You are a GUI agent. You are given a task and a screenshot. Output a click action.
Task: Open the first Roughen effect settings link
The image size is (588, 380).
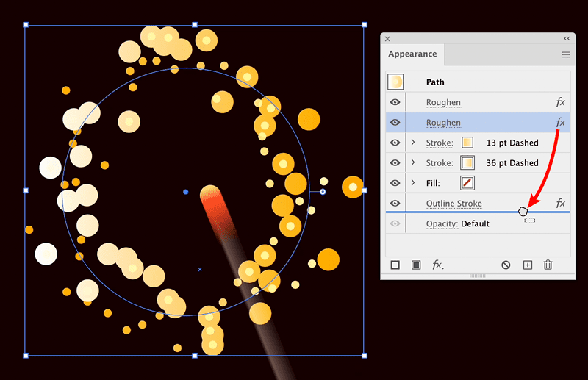point(443,103)
